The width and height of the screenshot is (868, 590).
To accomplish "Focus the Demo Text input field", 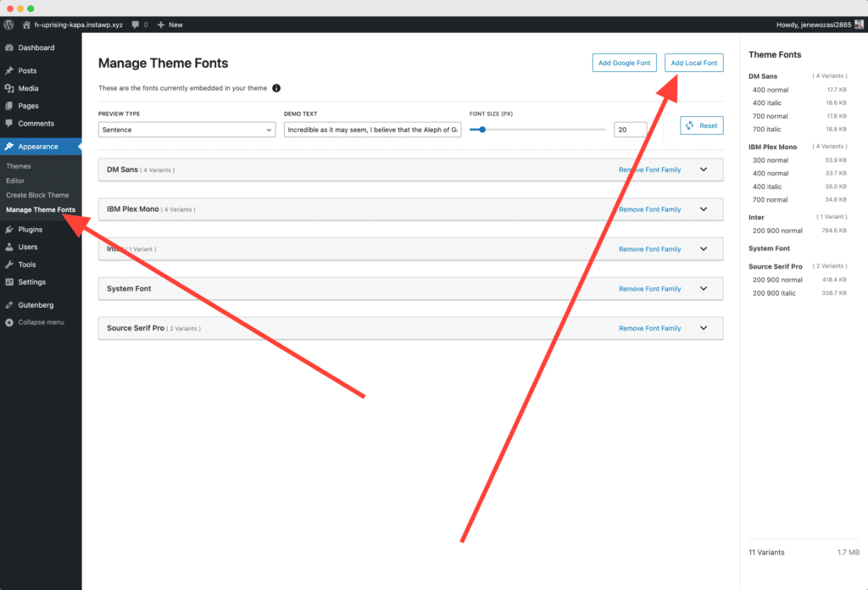I will point(373,130).
